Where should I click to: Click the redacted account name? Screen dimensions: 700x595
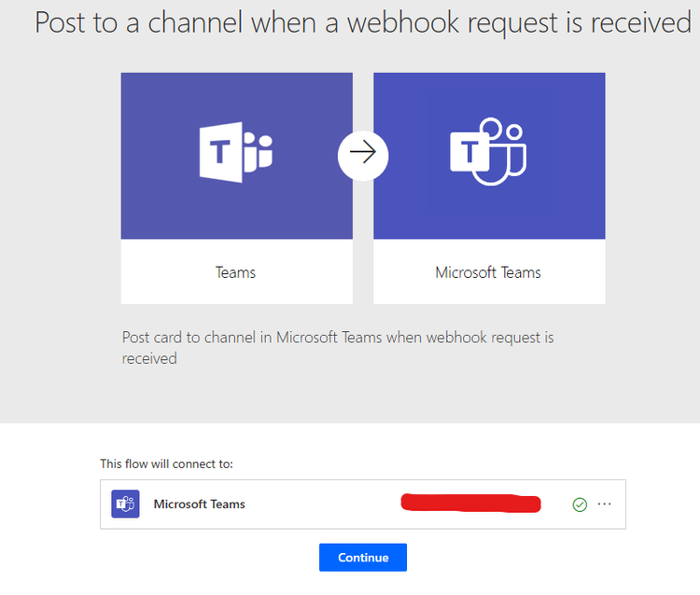click(x=471, y=503)
